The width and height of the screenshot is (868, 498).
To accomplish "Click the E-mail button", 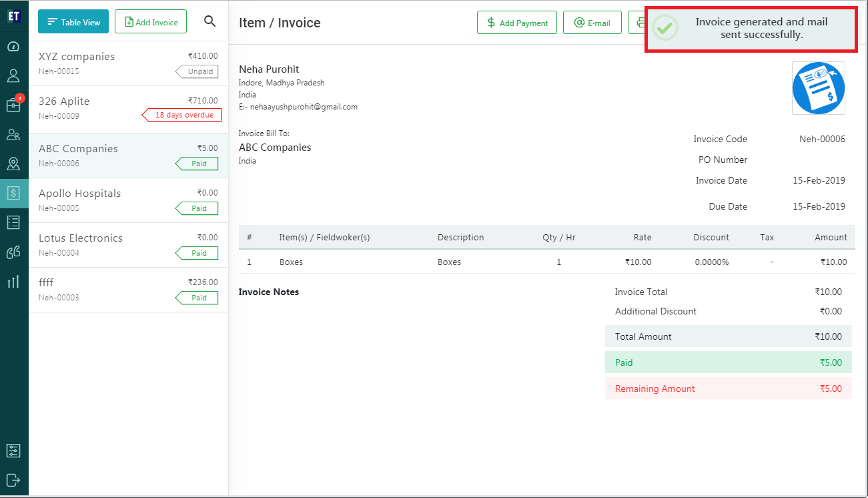I will tap(592, 22).
